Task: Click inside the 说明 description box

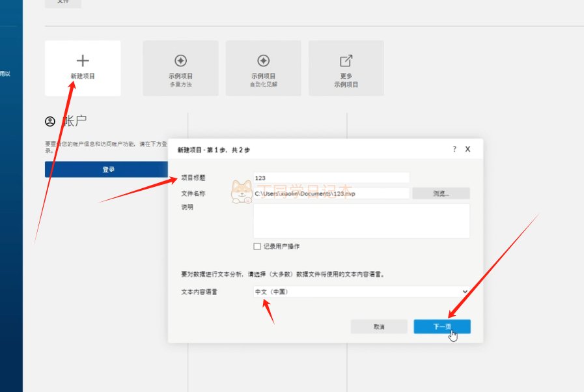Action: click(361, 221)
